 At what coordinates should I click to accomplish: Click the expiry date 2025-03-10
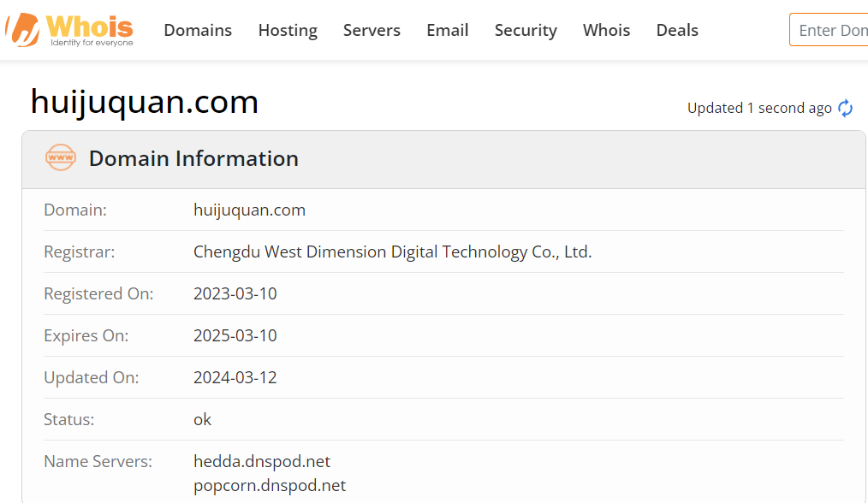coord(235,335)
